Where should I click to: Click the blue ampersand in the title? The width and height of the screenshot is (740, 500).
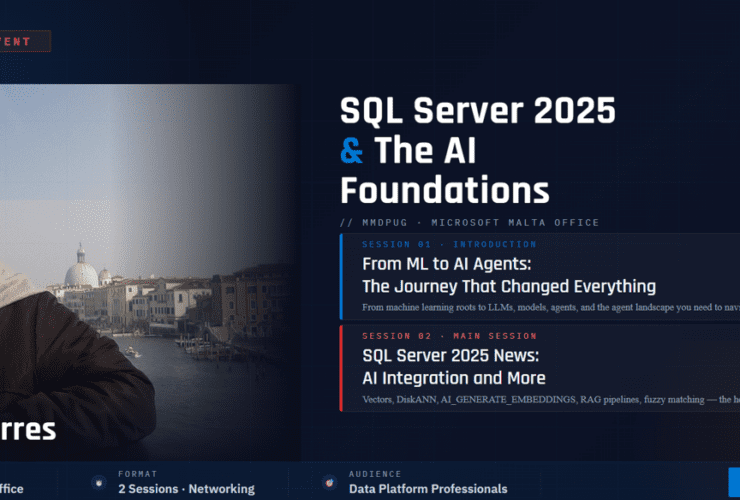coord(352,151)
